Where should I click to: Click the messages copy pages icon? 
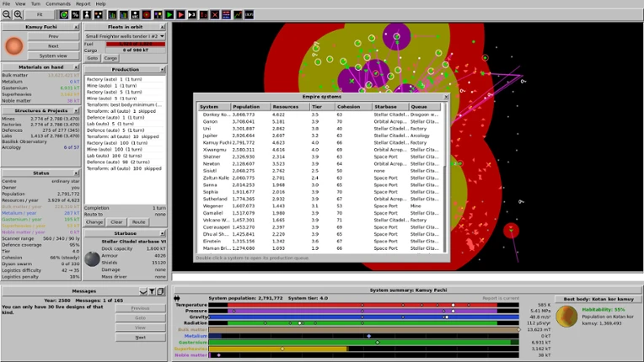click(161, 291)
